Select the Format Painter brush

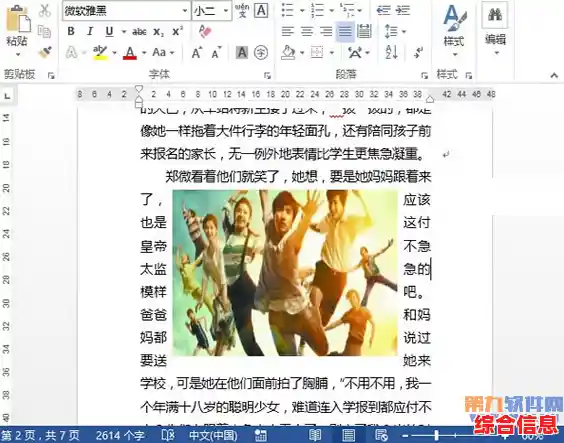coord(45,52)
